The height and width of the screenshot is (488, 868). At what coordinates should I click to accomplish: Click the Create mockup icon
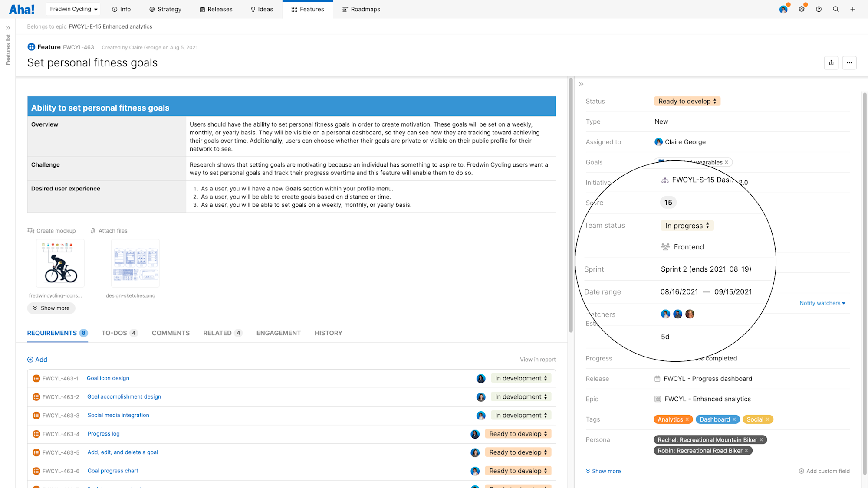pyautogui.click(x=30, y=230)
